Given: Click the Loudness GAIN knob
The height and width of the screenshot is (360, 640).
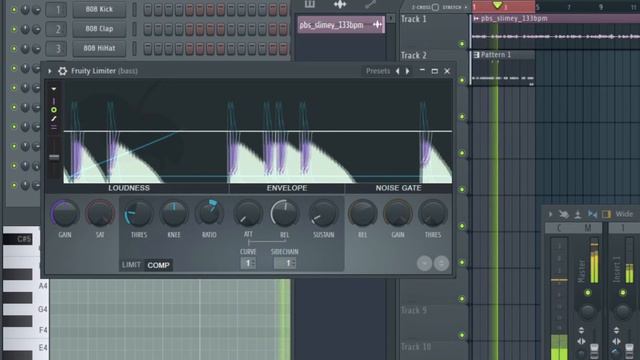Looking at the screenshot, I should pos(64,214).
